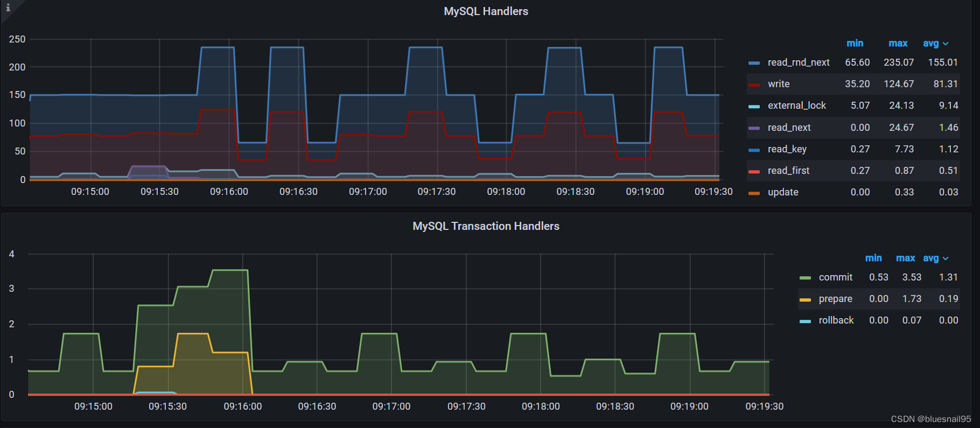This screenshot has height=428, width=980.
Task: Click 09:16:00 tick on MySQL Handlers time axis
Action: [229, 192]
